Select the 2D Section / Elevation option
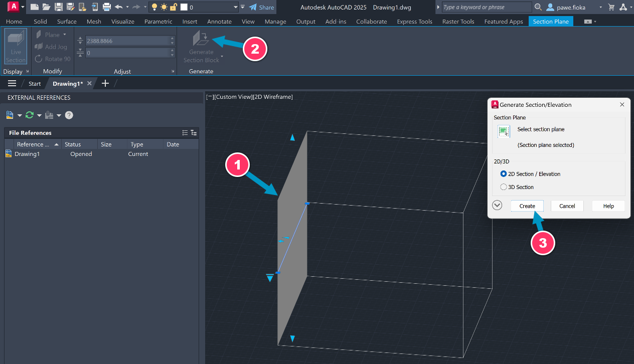 [x=503, y=173]
